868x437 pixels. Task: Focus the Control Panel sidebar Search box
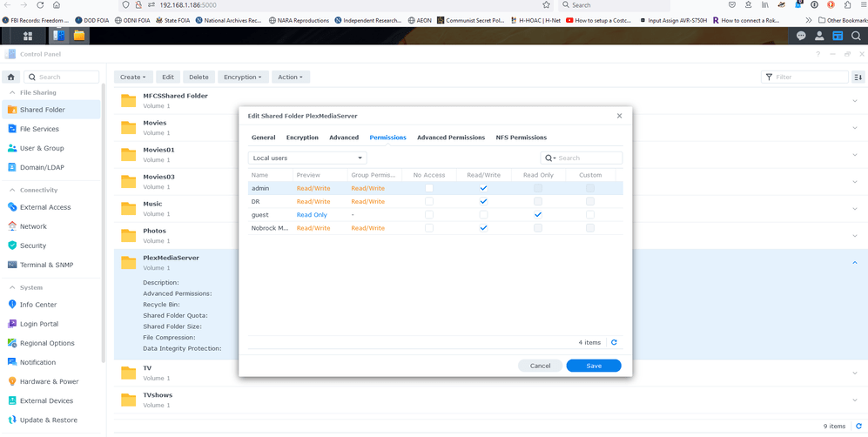[x=62, y=77]
